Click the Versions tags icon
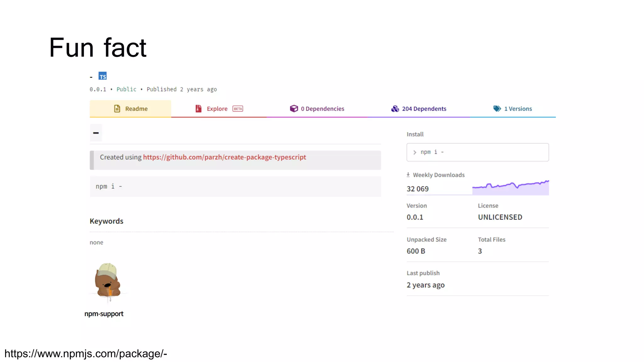644x362 pixels. pos(497,109)
